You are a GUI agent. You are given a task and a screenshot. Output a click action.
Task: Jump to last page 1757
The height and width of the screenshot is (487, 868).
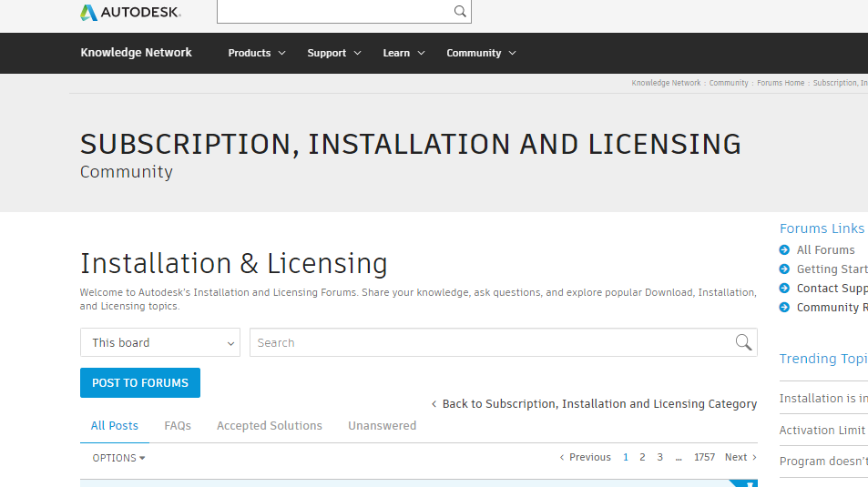[704, 457]
